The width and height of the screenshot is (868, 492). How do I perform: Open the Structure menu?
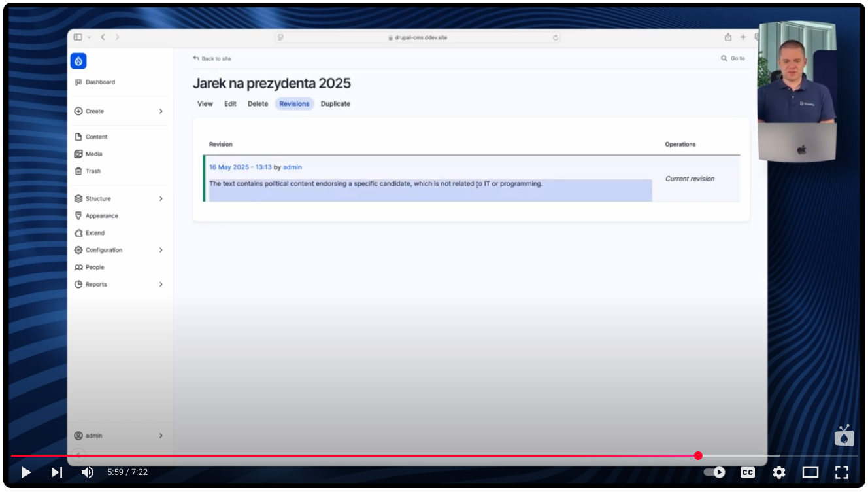(x=98, y=198)
